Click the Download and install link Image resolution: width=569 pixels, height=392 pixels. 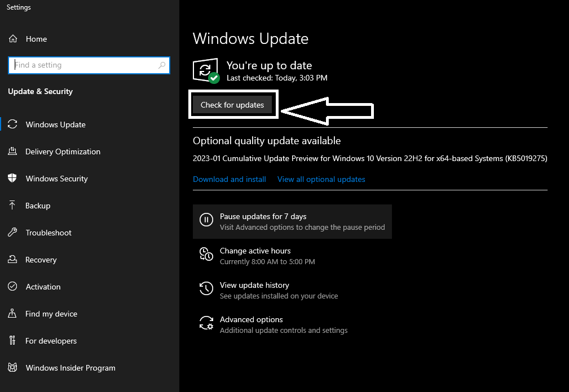[x=230, y=179]
